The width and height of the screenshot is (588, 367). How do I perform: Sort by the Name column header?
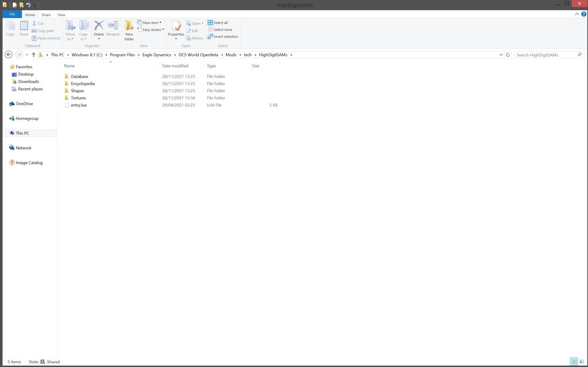(x=69, y=66)
